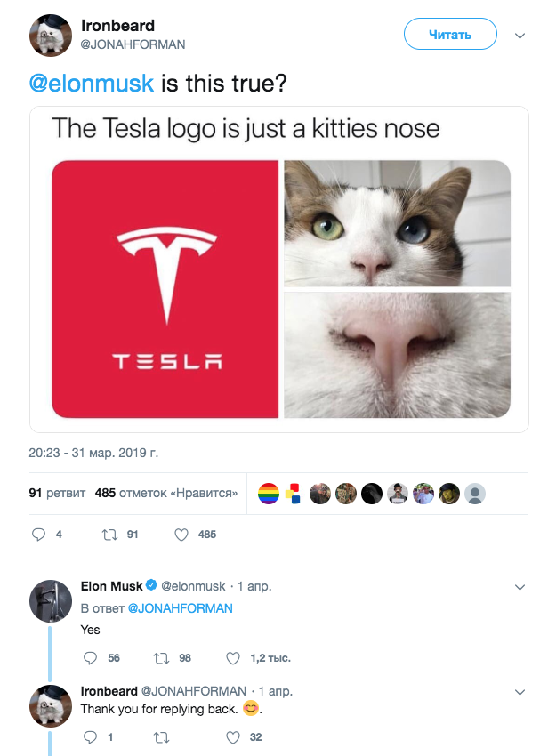Open Elon Musk's profile avatar
This screenshot has width=556, height=756.
coord(51,600)
